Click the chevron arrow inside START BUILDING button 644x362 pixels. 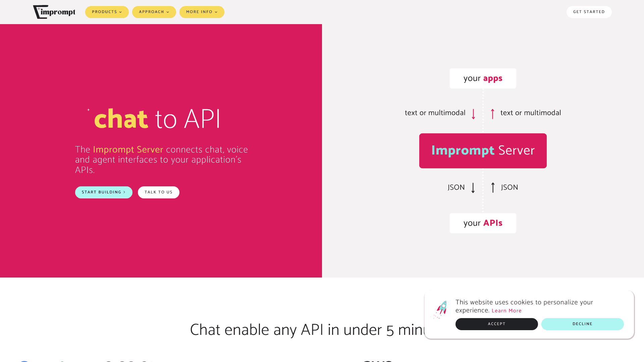click(124, 192)
